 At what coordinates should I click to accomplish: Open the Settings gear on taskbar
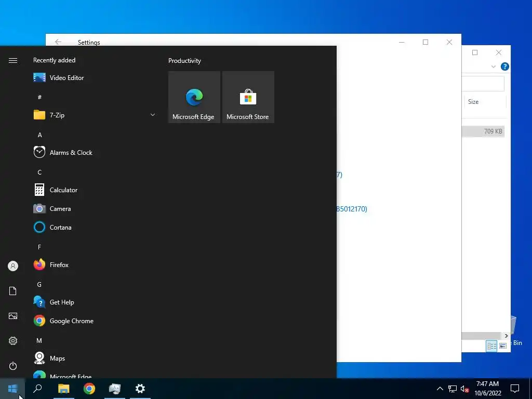click(x=140, y=389)
